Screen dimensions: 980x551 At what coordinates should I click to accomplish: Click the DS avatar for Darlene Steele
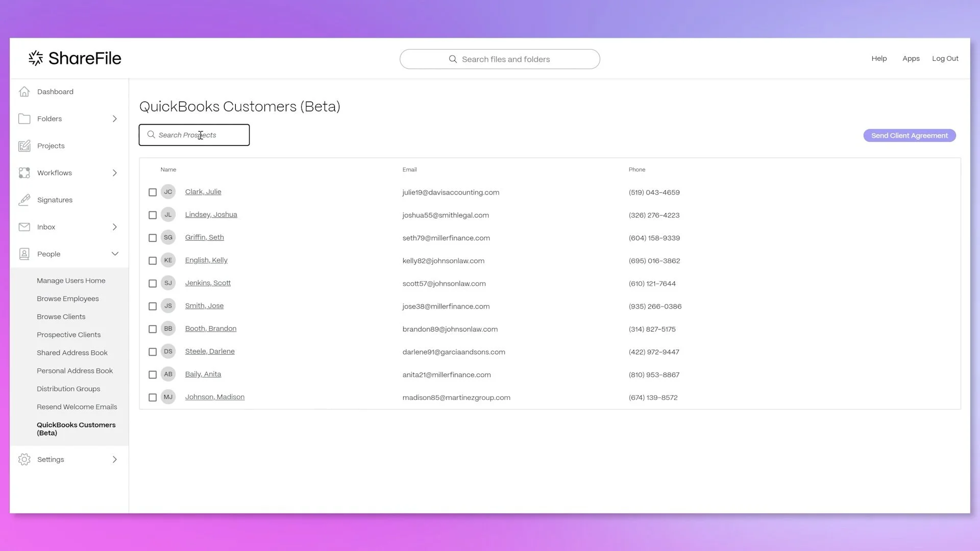(x=168, y=352)
